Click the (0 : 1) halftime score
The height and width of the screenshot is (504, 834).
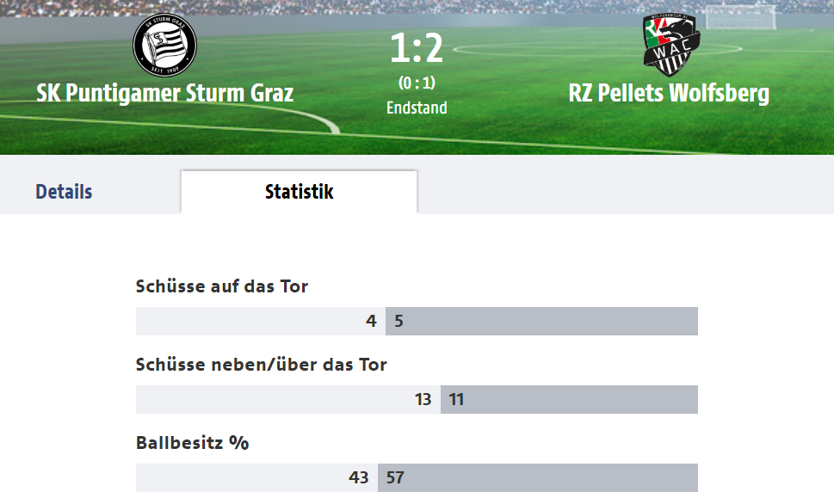click(417, 83)
